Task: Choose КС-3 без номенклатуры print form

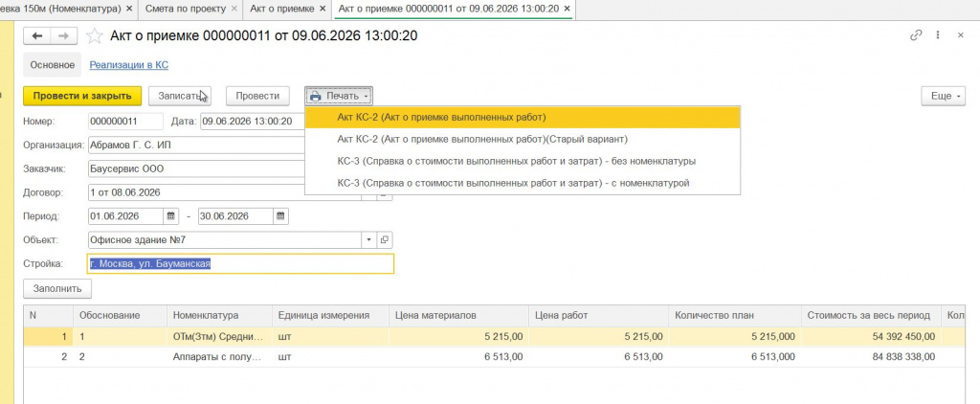Action: click(523, 162)
